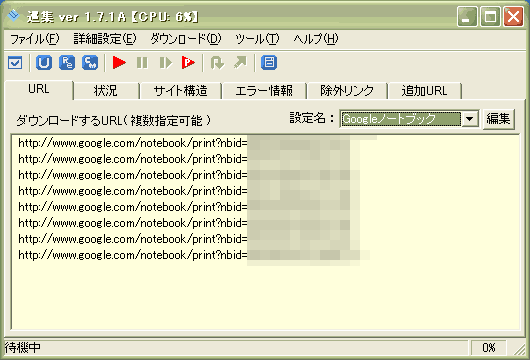The image size is (530, 360).
Task: Switch to the 除外リンク tab
Action: pyautogui.click(x=347, y=91)
